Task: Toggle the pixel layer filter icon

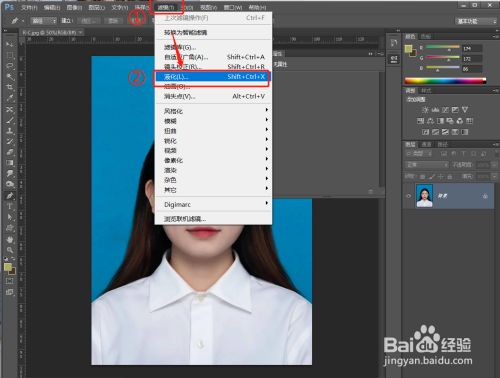Action: [444, 154]
